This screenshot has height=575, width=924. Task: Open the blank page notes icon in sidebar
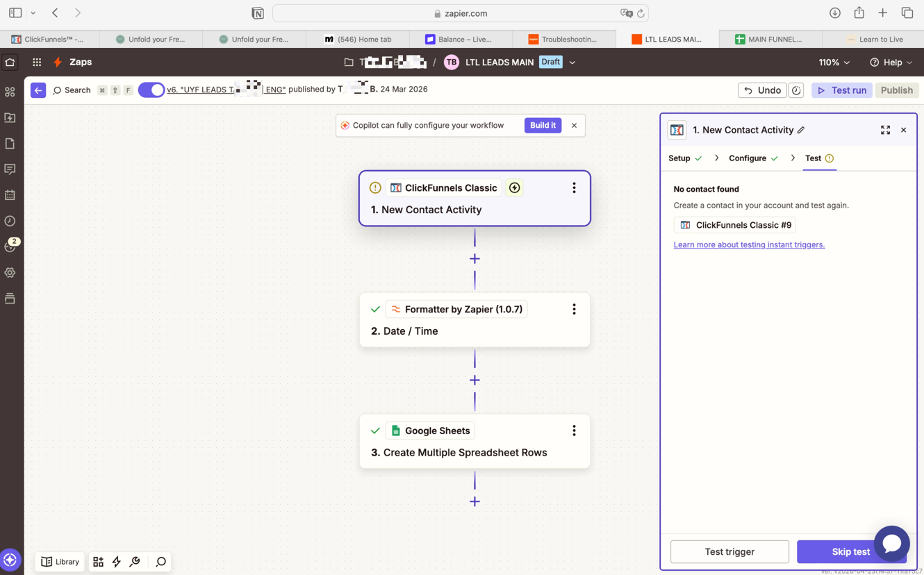coord(10,144)
